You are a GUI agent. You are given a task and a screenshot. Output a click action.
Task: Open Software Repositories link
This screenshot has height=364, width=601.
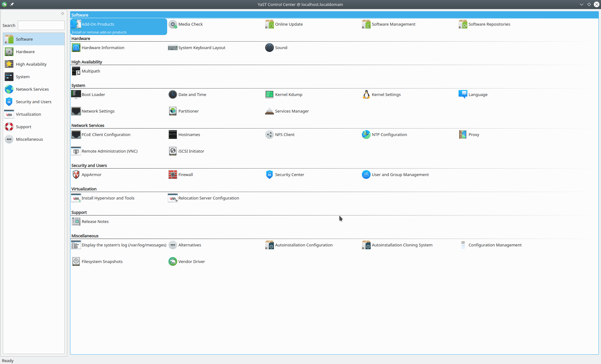pos(489,24)
